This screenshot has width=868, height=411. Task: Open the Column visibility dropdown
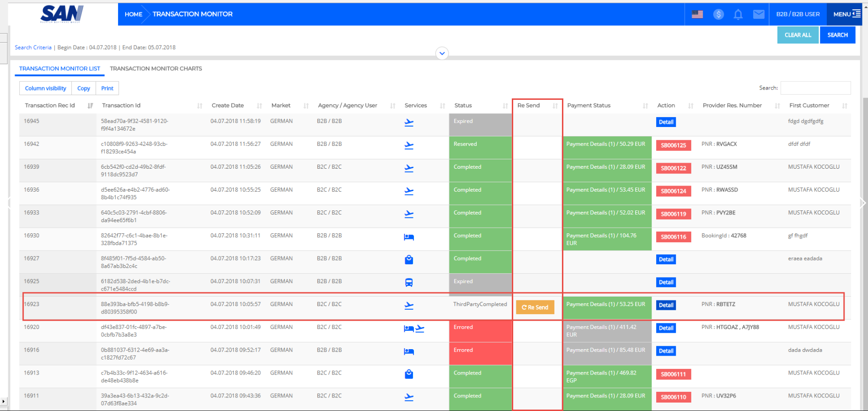[45, 88]
